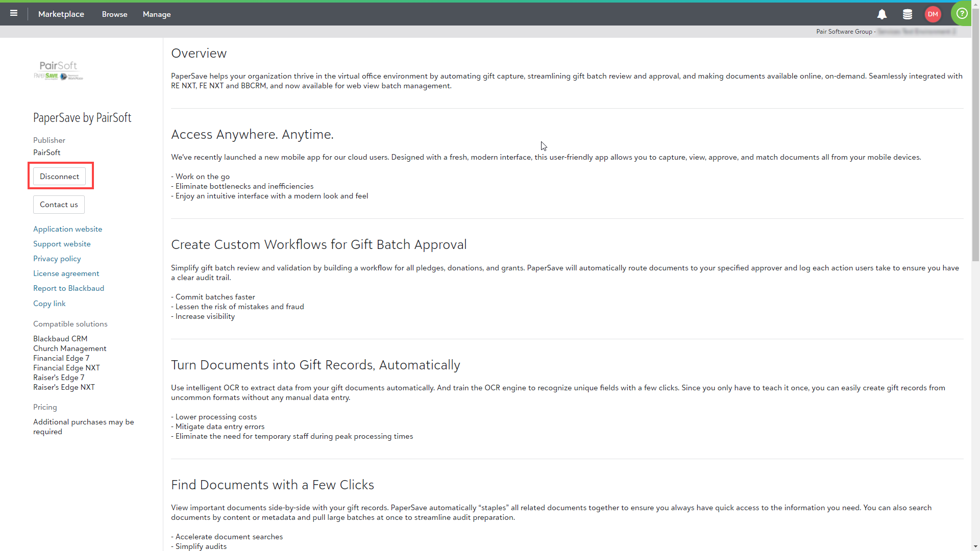This screenshot has width=980, height=551.
Task: Click the Contact us button
Action: pos(59,205)
